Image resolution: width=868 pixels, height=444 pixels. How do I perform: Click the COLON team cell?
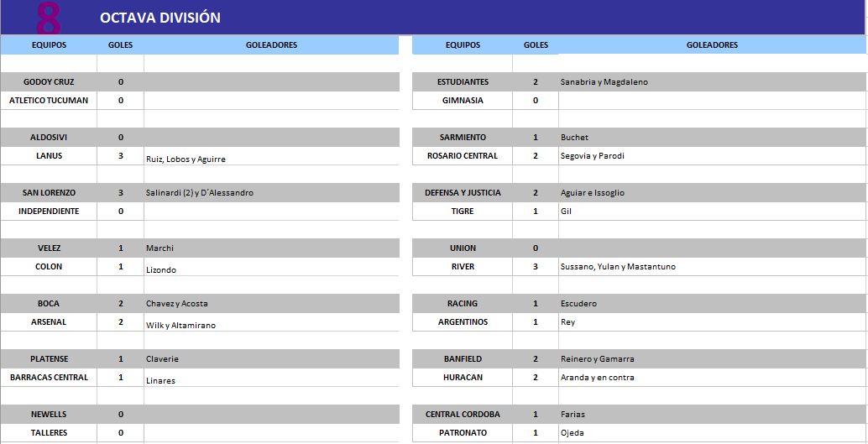click(49, 266)
